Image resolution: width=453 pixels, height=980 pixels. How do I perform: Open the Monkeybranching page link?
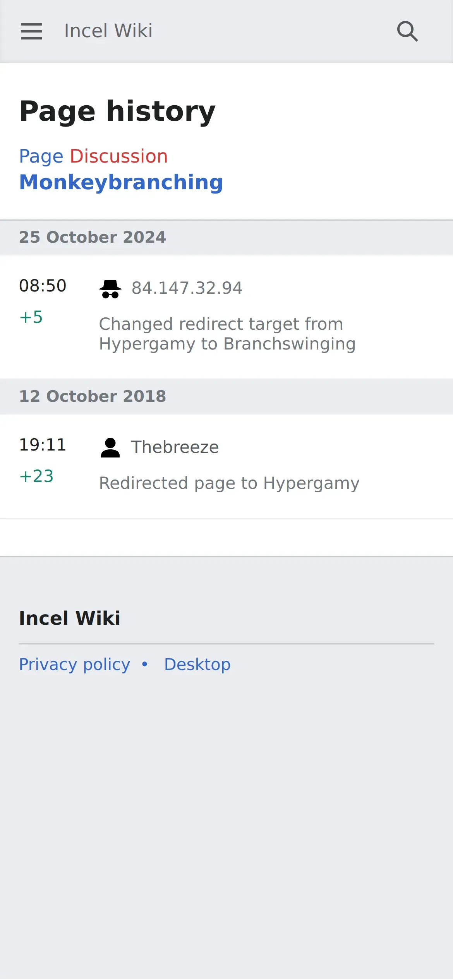tap(121, 182)
